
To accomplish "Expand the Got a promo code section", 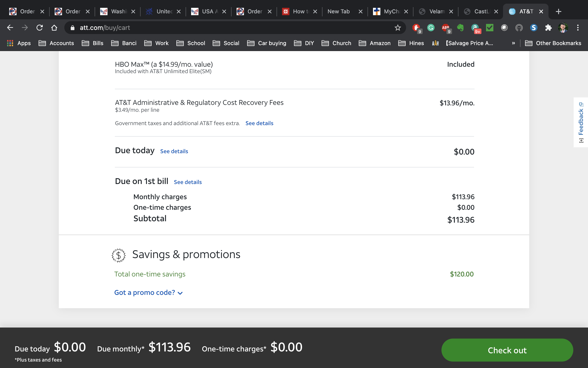I will 148,292.
